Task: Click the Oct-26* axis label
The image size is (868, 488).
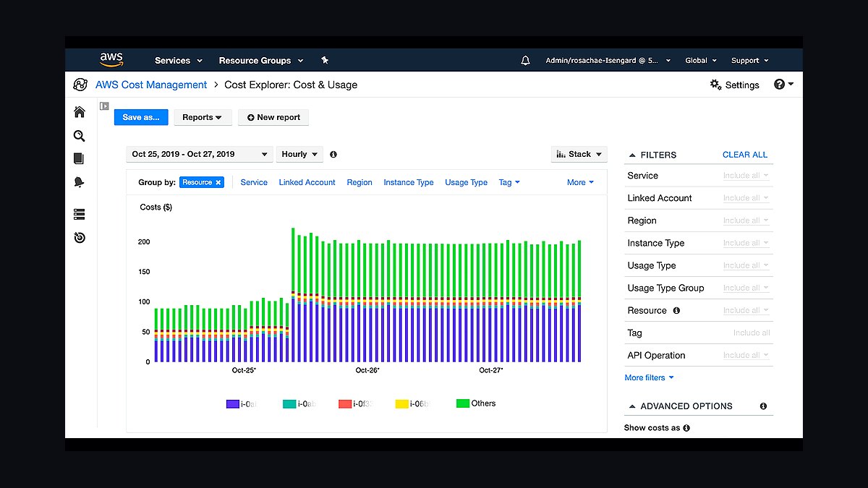Action: [x=367, y=370]
